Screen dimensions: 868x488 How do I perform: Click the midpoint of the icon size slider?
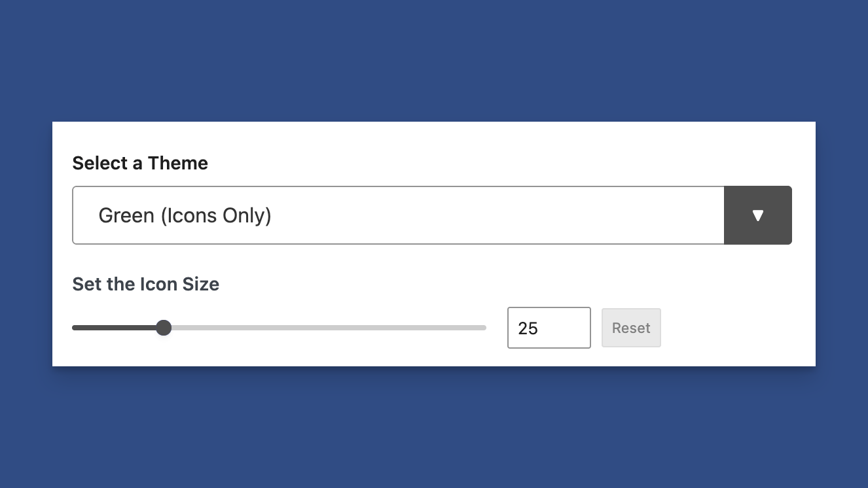click(x=280, y=328)
